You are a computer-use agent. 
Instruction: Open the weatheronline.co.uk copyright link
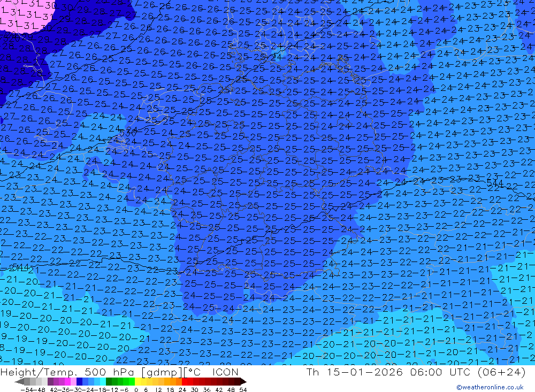tap(490, 387)
